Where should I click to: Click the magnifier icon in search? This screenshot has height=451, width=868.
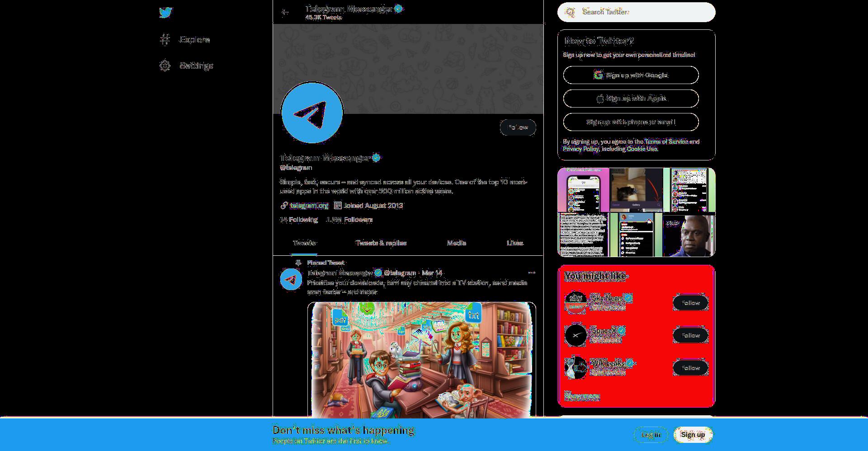pos(570,12)
